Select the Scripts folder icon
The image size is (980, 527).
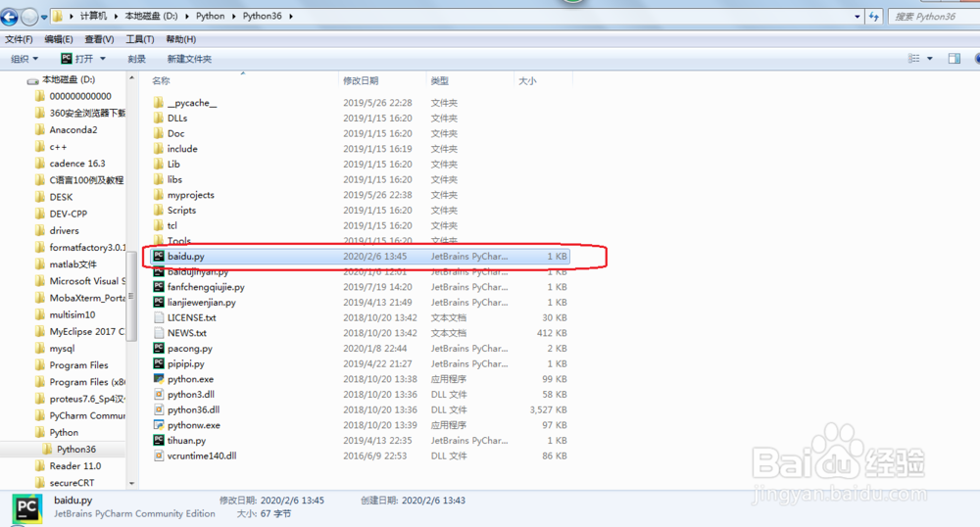pyautogui.click(x=159, y=210)
